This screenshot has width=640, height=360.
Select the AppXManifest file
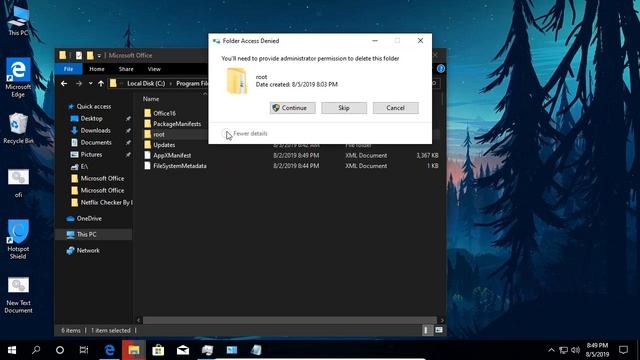point(172,156)
